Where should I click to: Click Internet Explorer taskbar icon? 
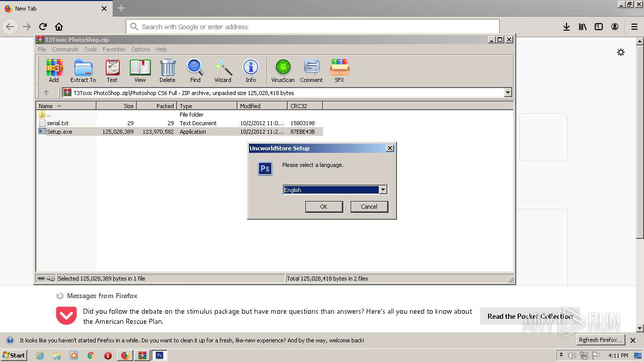pyautogui.click(x=40, y=355)
